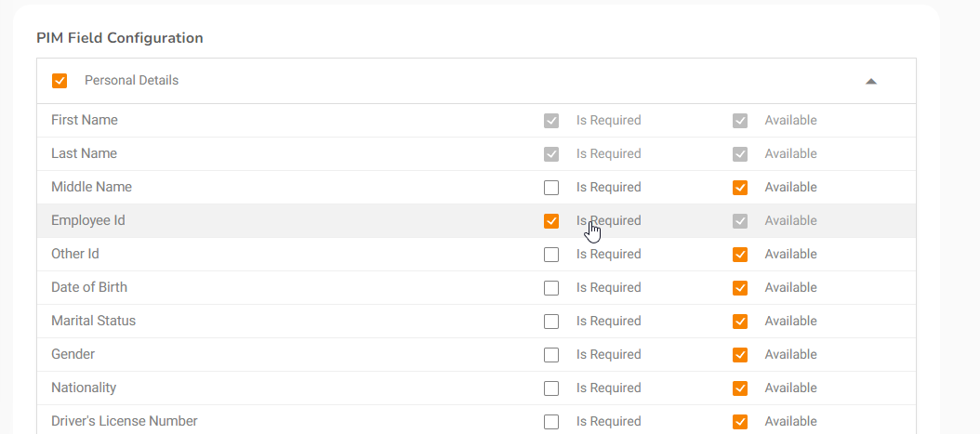Uncheck Available for Date of Birth

pos(740,288)
